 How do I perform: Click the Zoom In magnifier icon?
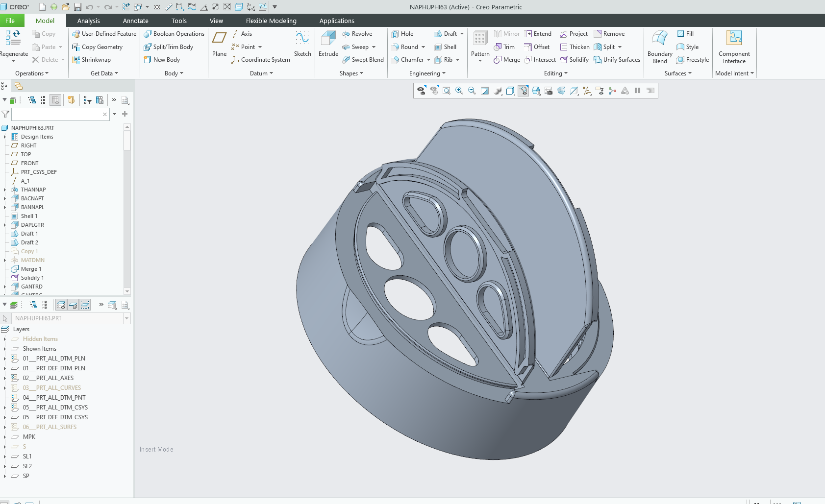[x=459, y=91]
